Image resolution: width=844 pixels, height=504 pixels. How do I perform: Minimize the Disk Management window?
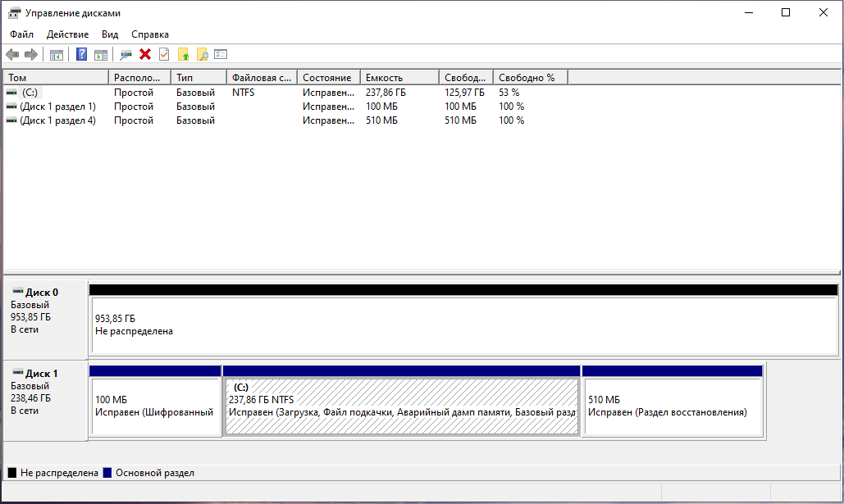(x=749, y=12)
